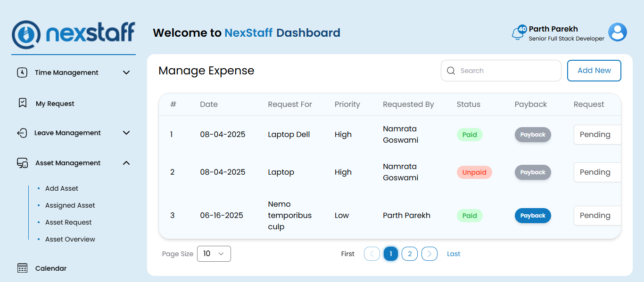Image resolution: width=644 pixels, height=282 pixels.
Task: Open Assigned Asset submenu item
Action: click(x=70, y=205)
